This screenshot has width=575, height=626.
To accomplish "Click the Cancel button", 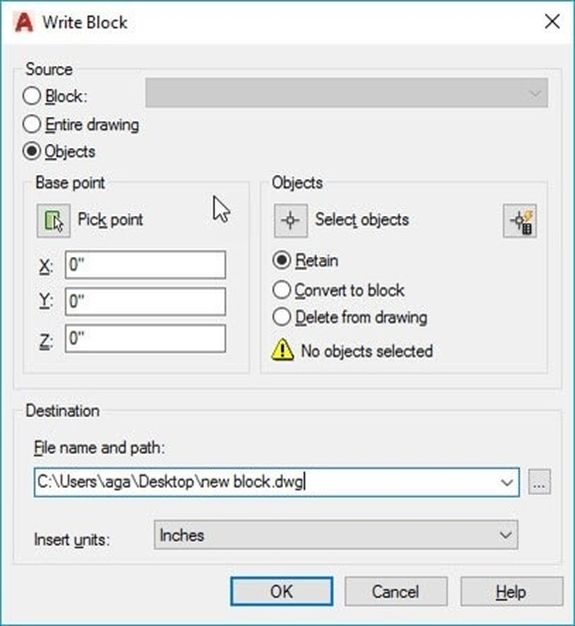I will 396,591.
